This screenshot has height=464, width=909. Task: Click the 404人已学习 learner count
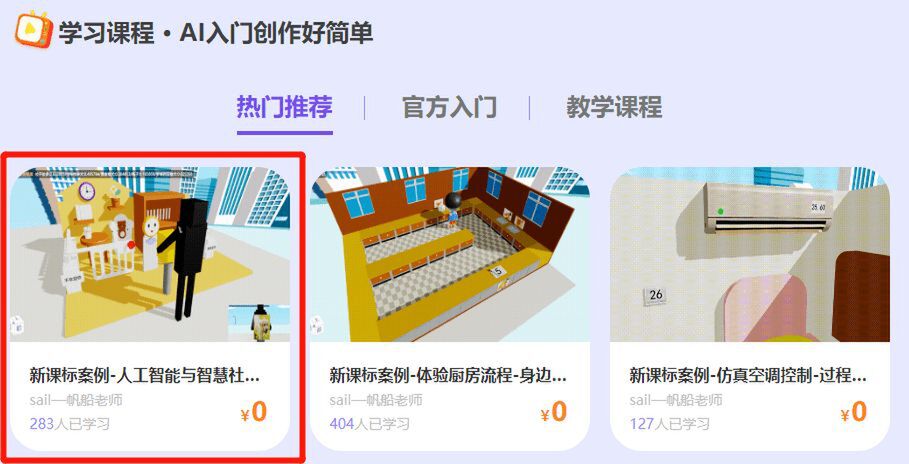[x=369, y=424]
